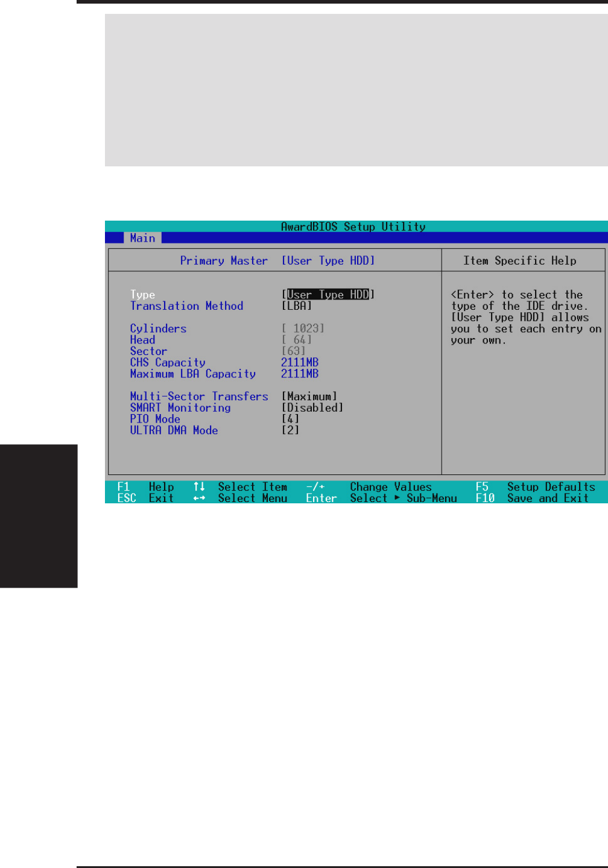Change Multi-Sector Transfers Maximum value
This screenshot has width=608, height=868.
click(x=309, y=397)
